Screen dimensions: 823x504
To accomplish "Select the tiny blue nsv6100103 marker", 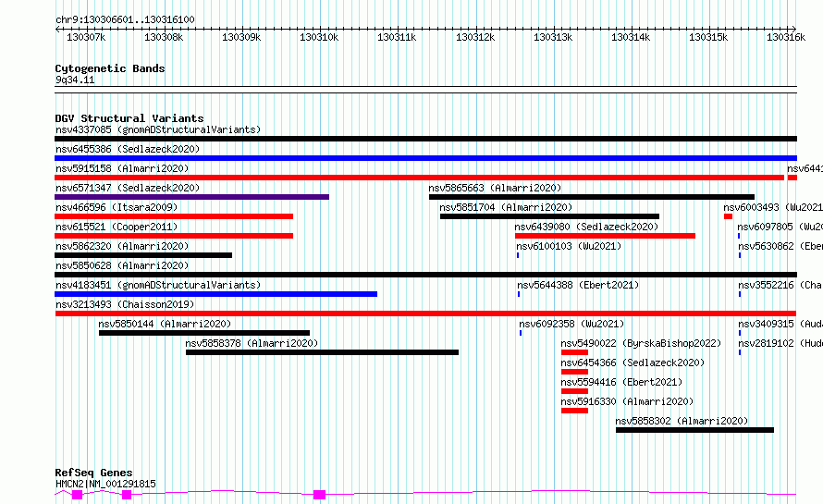I will (x=518, y=255).
